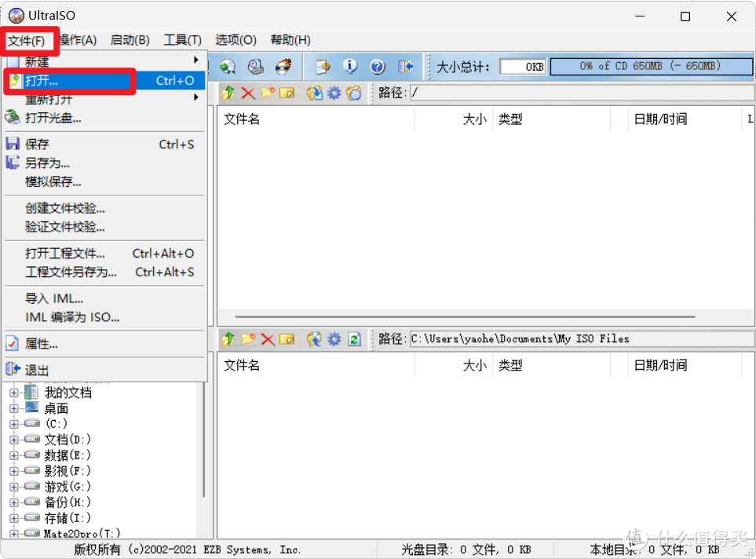The image size is (756, 559).
Task: Click the UltraISO disc icon in the title bar
Action: [16, 16]
